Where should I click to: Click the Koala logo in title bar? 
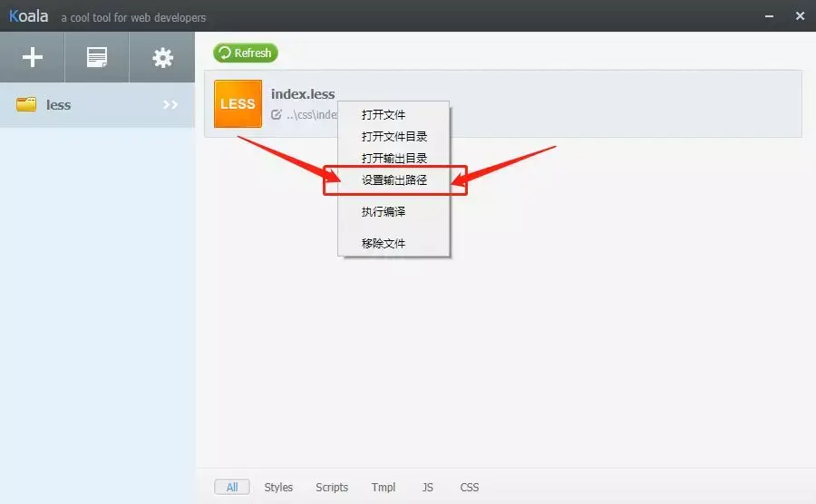click(29, 16)
